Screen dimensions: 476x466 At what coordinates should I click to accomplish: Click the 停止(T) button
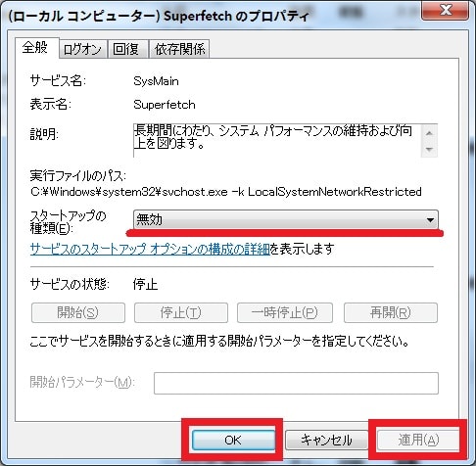pyautogui.click(x=181, y=312)
